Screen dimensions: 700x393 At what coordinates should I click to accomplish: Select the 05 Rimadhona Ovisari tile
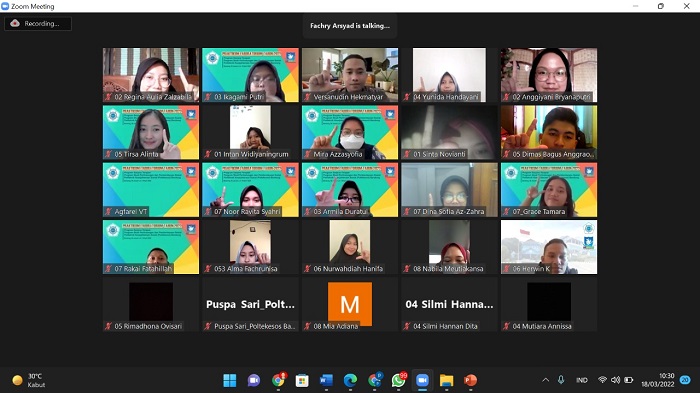[151, 304]
